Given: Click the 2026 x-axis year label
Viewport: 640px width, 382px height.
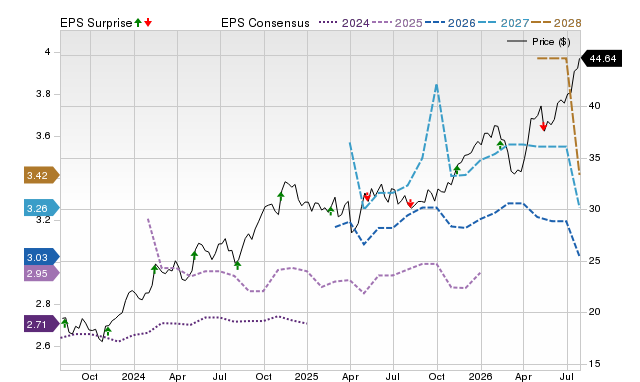Looking at the screenshot, I should pos(480,376).
